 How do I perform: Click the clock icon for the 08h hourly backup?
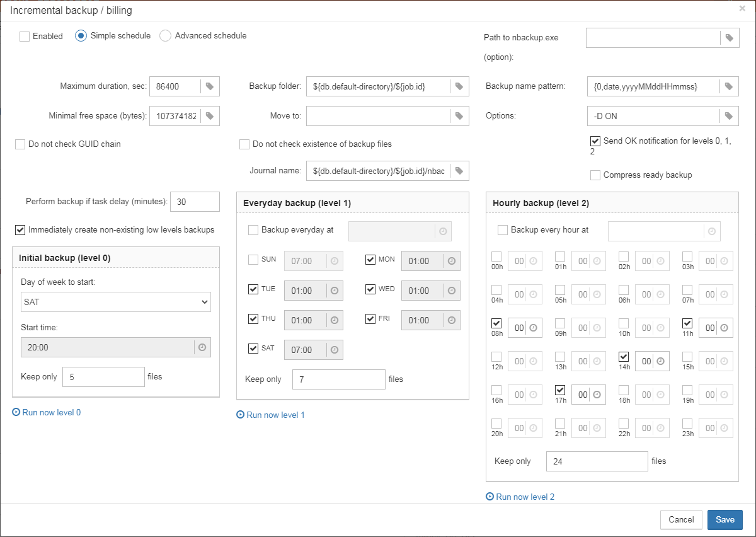point(534,328)
